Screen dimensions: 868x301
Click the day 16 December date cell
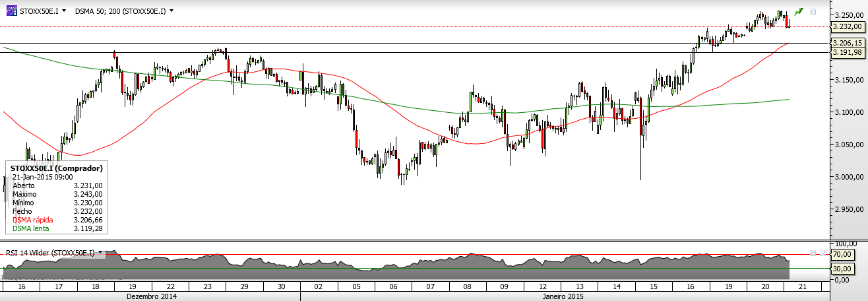21,287
